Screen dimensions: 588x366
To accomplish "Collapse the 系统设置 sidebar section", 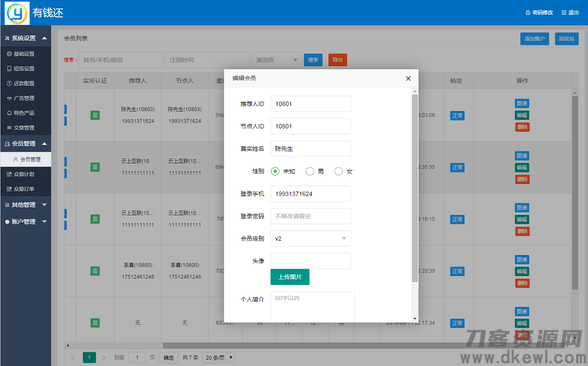I will coord(25,38).
